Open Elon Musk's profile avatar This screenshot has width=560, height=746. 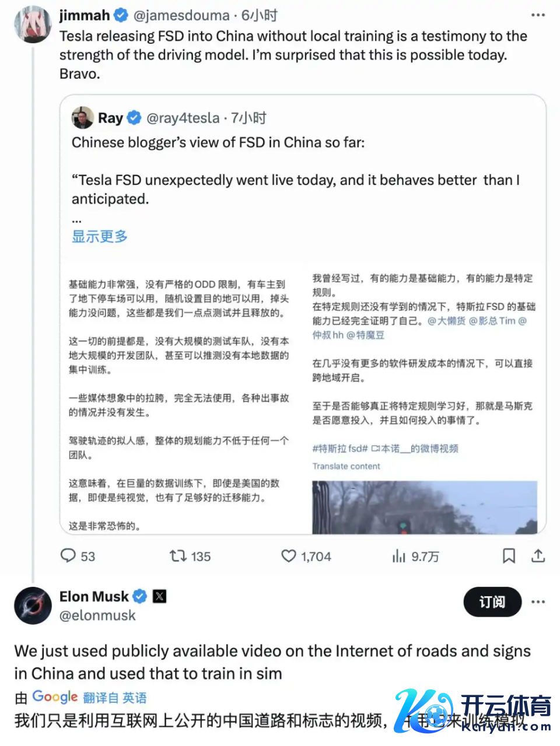pyautogui.click(x=33, y=605)
